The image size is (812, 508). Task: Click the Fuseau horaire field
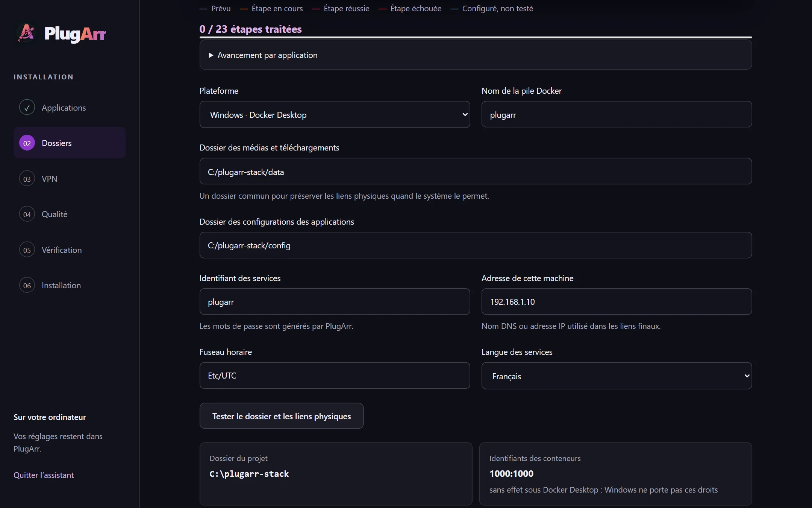[335, 376]
